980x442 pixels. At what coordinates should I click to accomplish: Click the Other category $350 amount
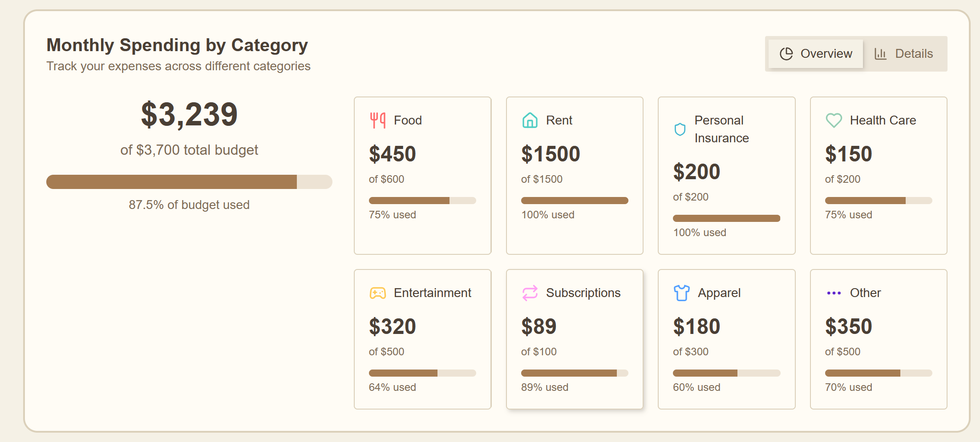[848, 326]
